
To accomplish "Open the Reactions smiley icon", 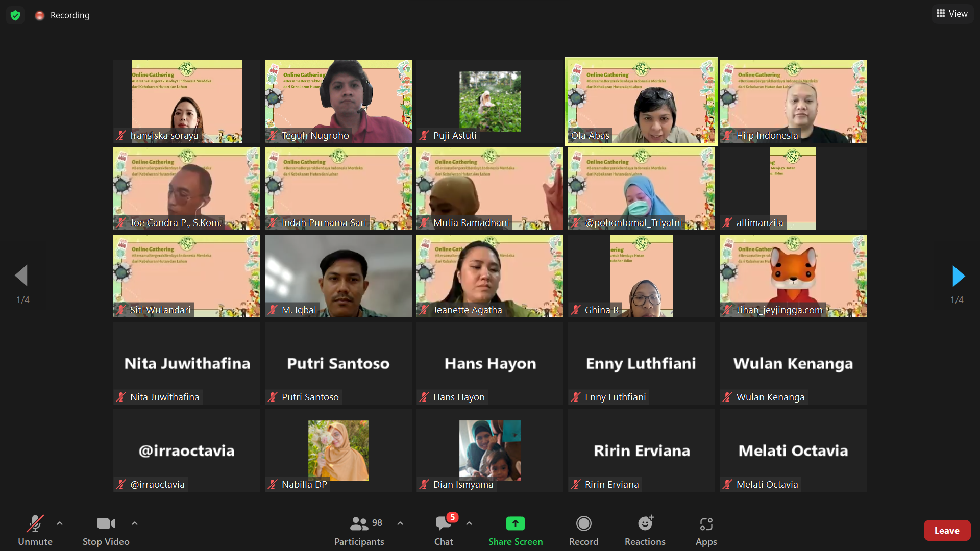I will pyautogui.click(x=645, y=523).
